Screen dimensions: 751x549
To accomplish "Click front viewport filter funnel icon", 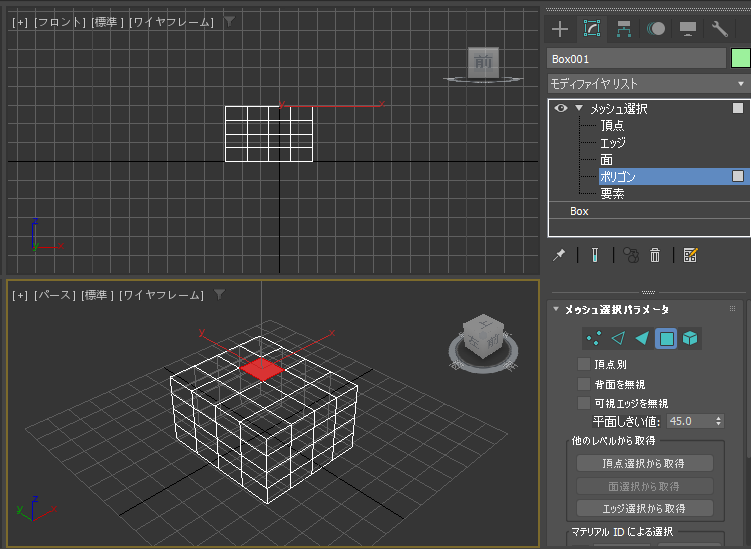I will point(230,21).
